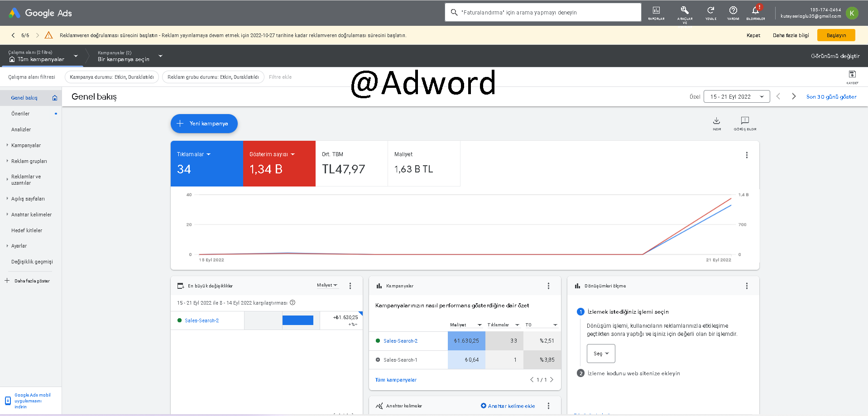The width and height of the screenshot is (868, 416).
Task: Open the overview chart three-dot menu
Action: click(x=747, y=155)
